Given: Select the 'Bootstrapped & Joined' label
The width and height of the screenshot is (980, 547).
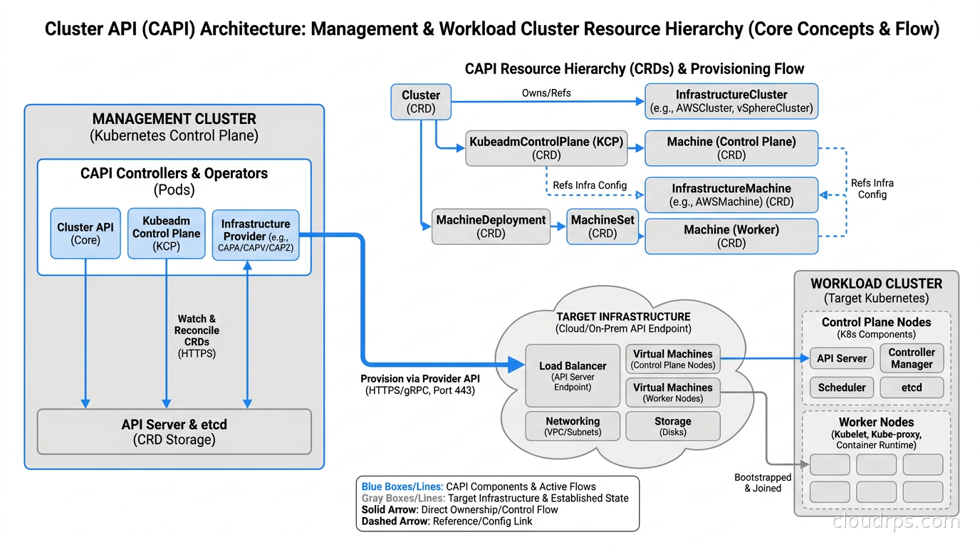Looking at the screenshot, I should pyautogui.click(x=763, y=482).
